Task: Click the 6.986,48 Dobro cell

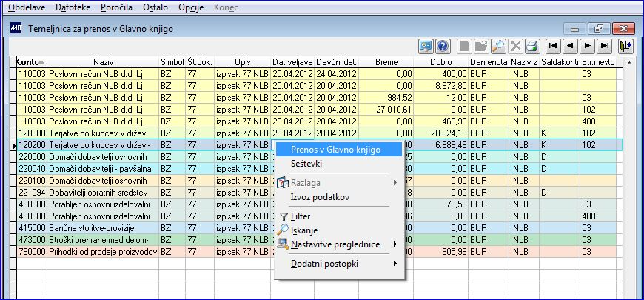Action: coord(441,145)
